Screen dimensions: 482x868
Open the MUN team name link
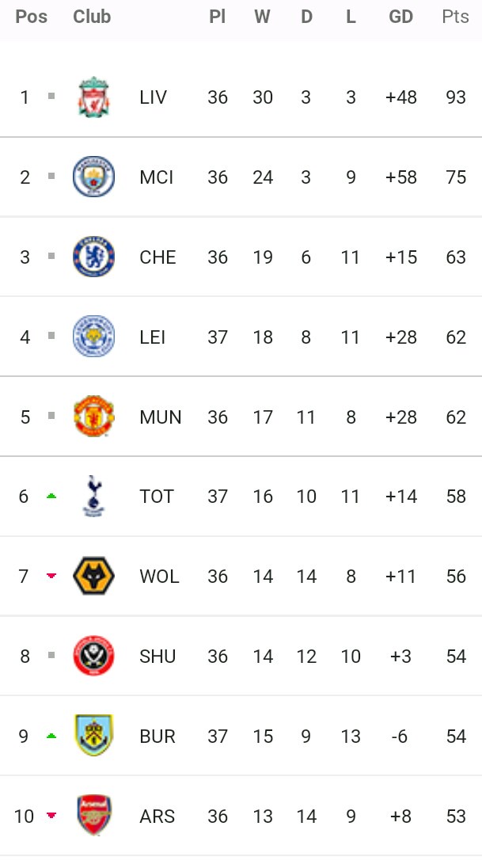click(x=160, y=417)
